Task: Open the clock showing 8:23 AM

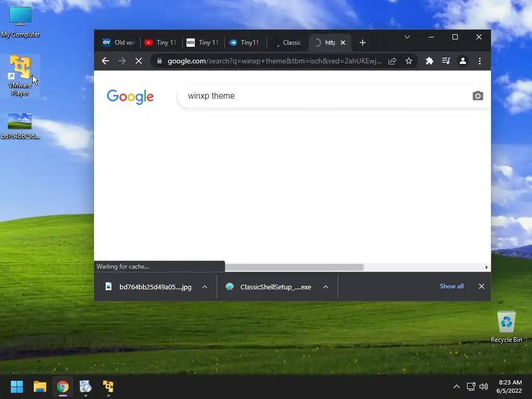Action: [x=509, y=387]
